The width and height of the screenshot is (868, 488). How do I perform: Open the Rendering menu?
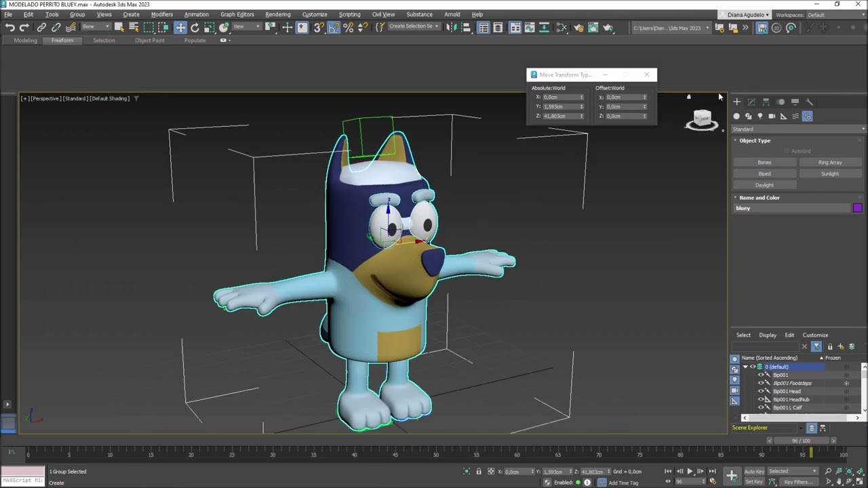pos(277,14)
